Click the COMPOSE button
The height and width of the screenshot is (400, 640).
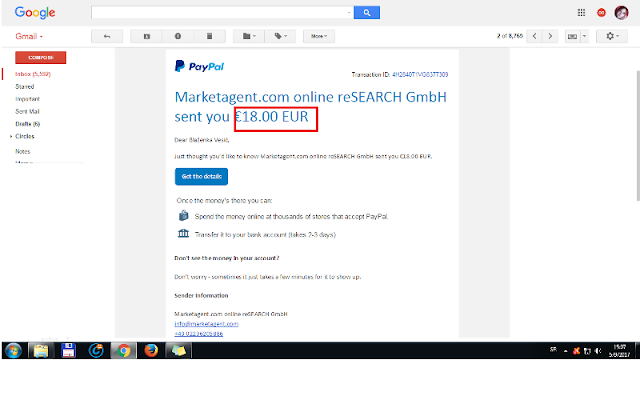coord(40,58)
